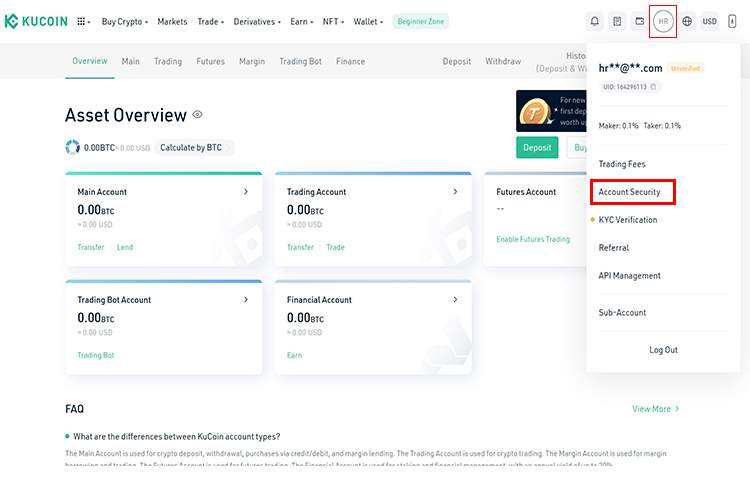This screenshot has height=500, width=750.
Task: Open USD currency selector
Action: click(709, 21)
